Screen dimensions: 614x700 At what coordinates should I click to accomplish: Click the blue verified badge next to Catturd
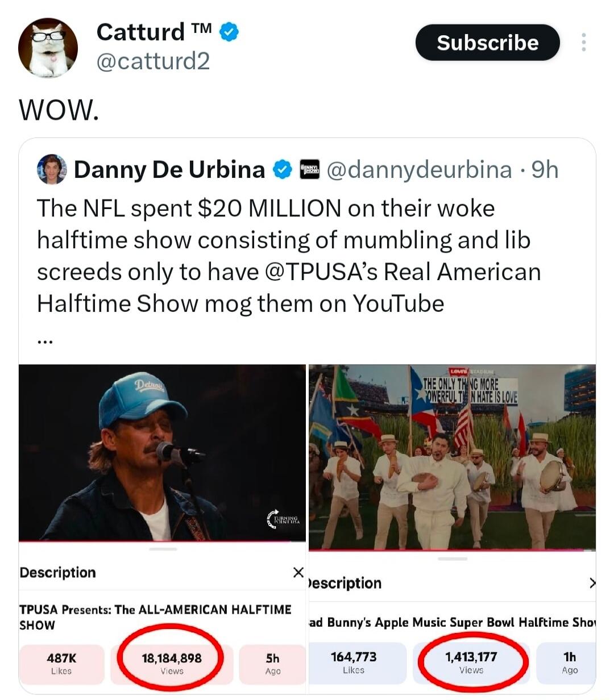coord(227,32)
